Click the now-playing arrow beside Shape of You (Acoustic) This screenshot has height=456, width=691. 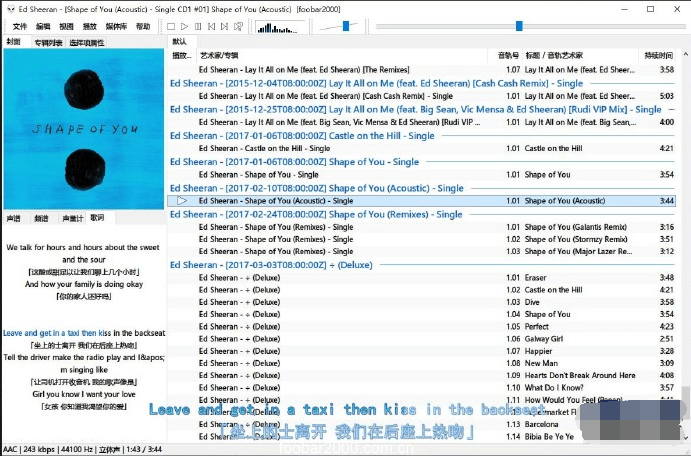[x=182, y=201]
